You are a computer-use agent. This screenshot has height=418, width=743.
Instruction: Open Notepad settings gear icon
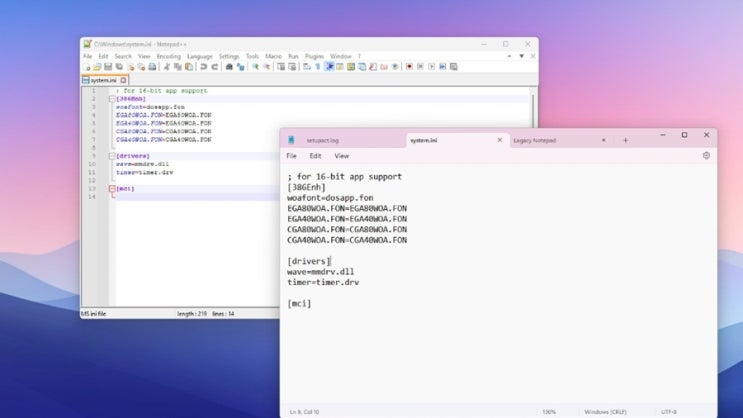point(706,155)
